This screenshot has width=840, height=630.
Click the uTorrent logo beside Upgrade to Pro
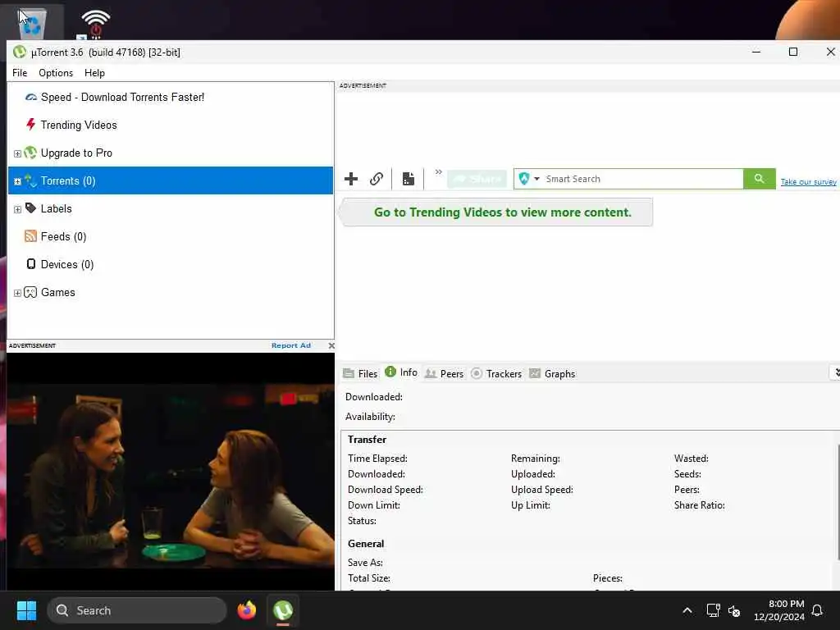[30, 153]
